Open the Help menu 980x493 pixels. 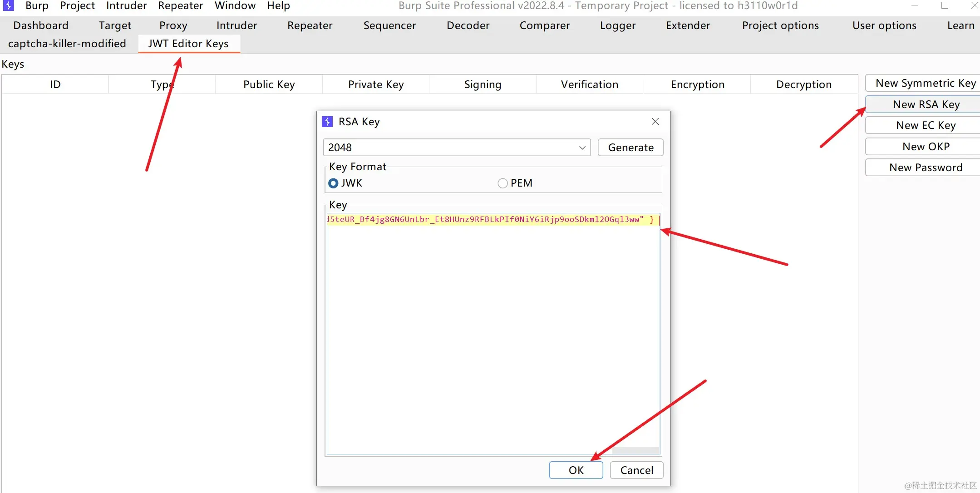[278, 5]
